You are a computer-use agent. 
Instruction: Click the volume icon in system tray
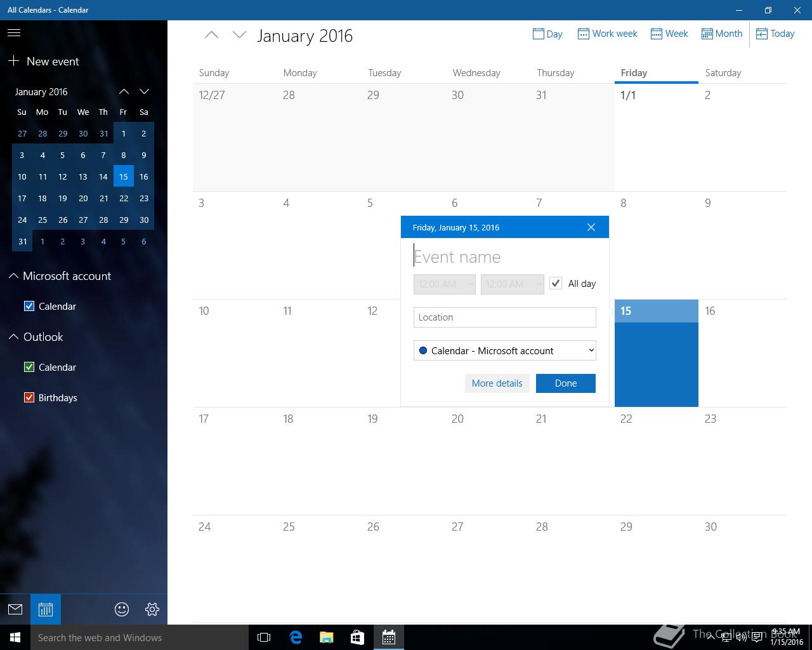[x=741, y=637]
